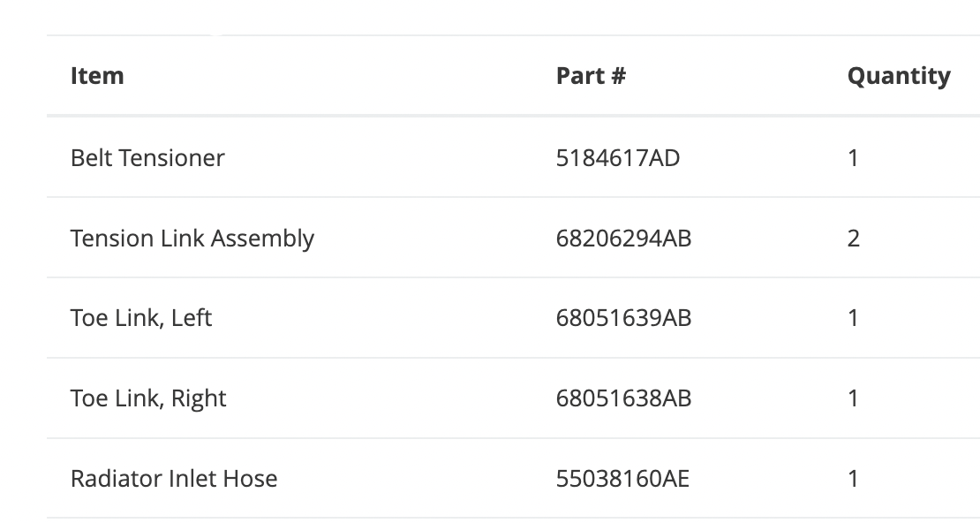Click the Radiator Inlet Hose table row
This screenshot has height=523, width=980.
click(x=397, y=479)
